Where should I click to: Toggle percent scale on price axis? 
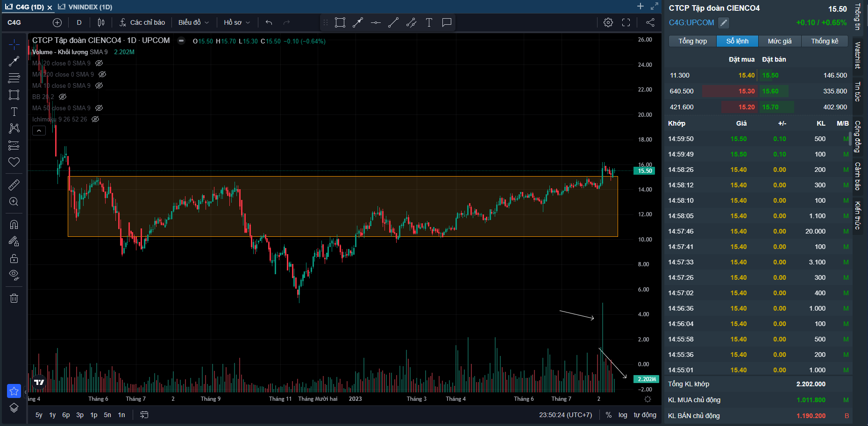pyautogui.click(x=608, y=415)
